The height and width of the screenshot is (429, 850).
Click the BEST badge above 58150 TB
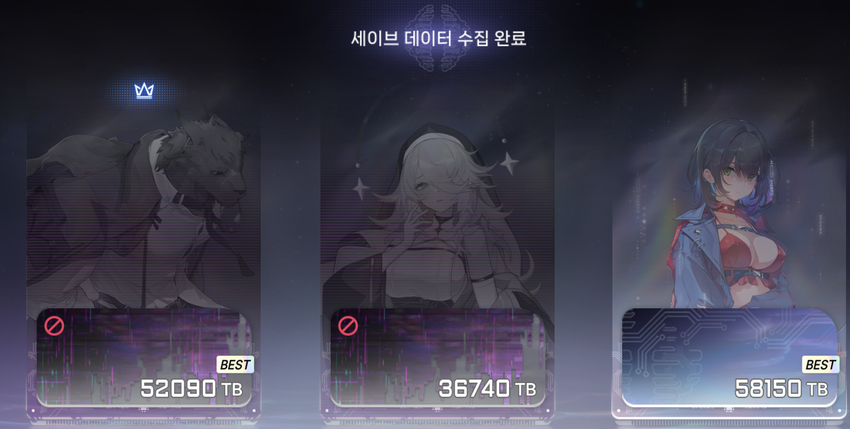820,365
